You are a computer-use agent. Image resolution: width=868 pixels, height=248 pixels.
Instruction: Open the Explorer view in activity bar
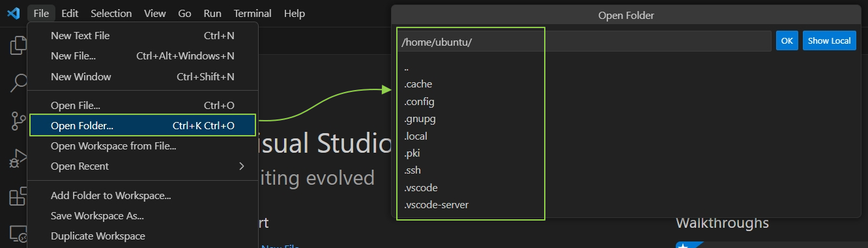(18, 46)
